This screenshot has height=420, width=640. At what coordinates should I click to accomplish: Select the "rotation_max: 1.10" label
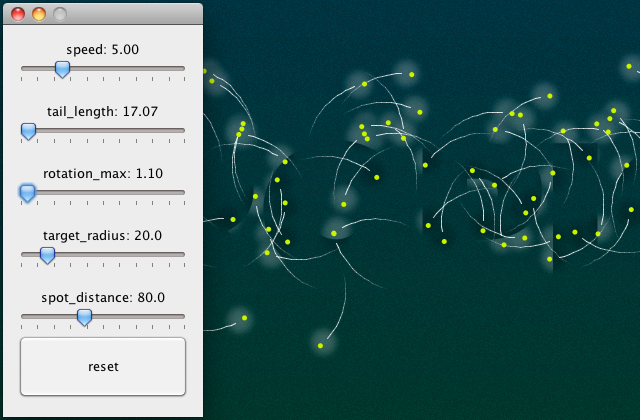[102, 173]
